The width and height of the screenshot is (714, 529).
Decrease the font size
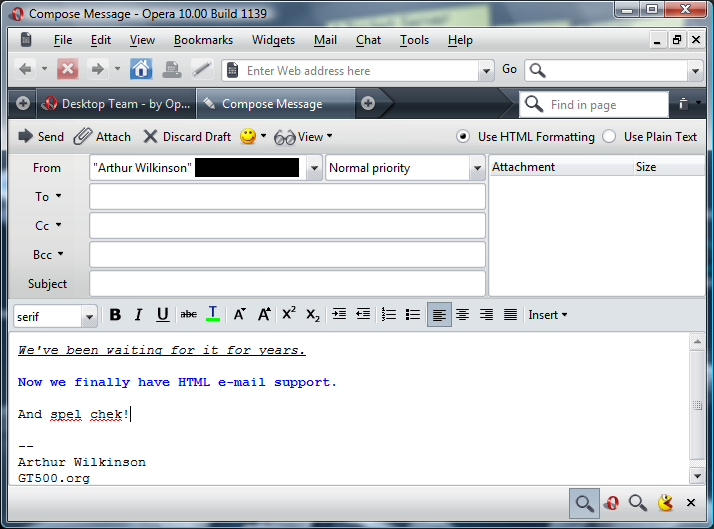240,315
